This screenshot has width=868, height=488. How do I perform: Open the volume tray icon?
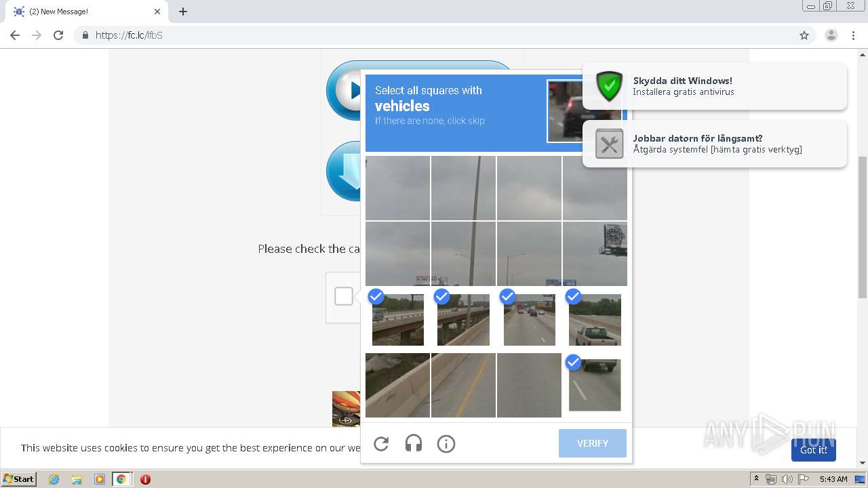point(787,479)
